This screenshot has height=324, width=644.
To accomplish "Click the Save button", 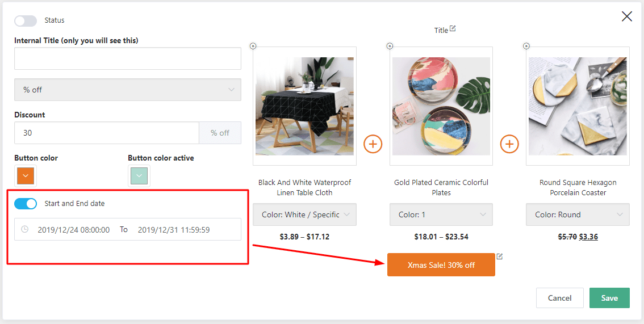I will (609, 298).
